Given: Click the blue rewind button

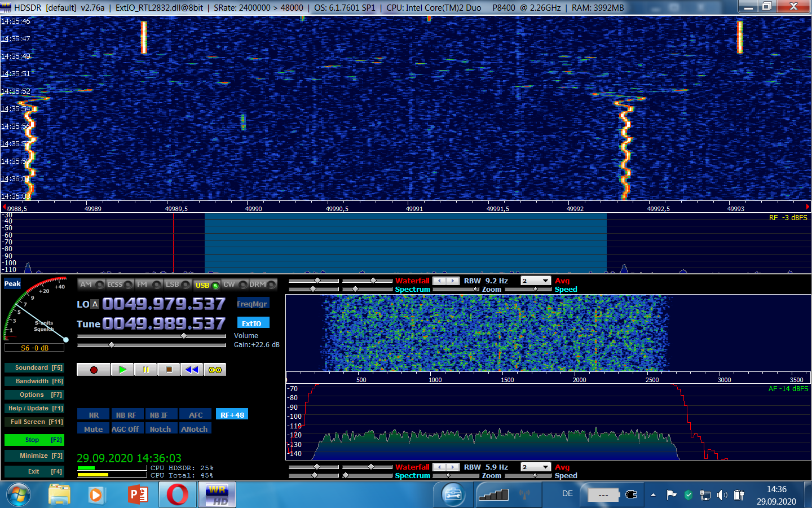Looking at the screenshot, I should click(x=192, y=370).
